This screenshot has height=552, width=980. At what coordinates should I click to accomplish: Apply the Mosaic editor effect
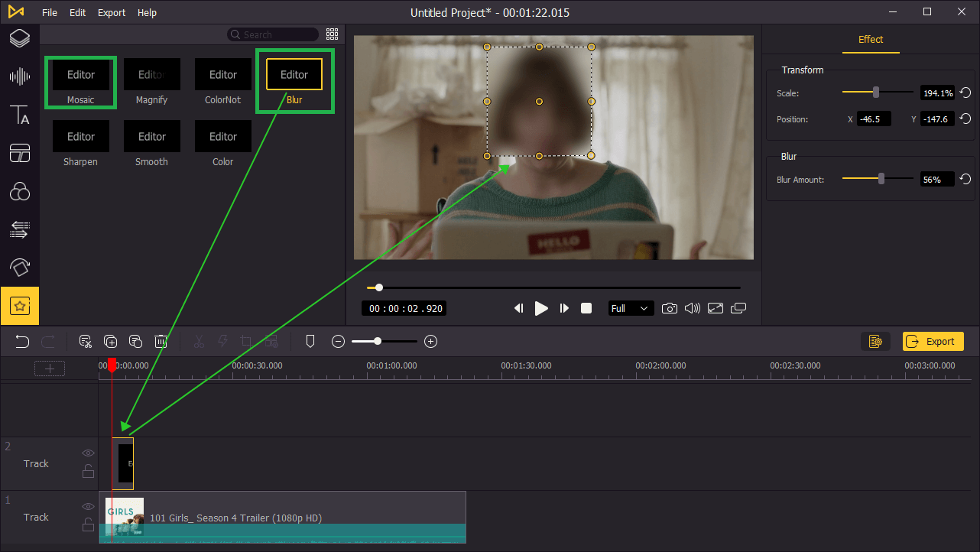80,74
